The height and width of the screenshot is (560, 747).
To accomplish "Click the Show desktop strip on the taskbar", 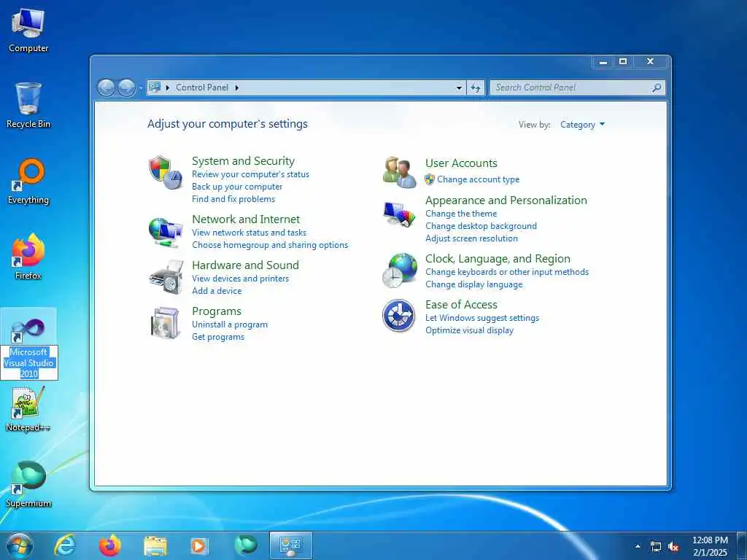I will 742,545.
